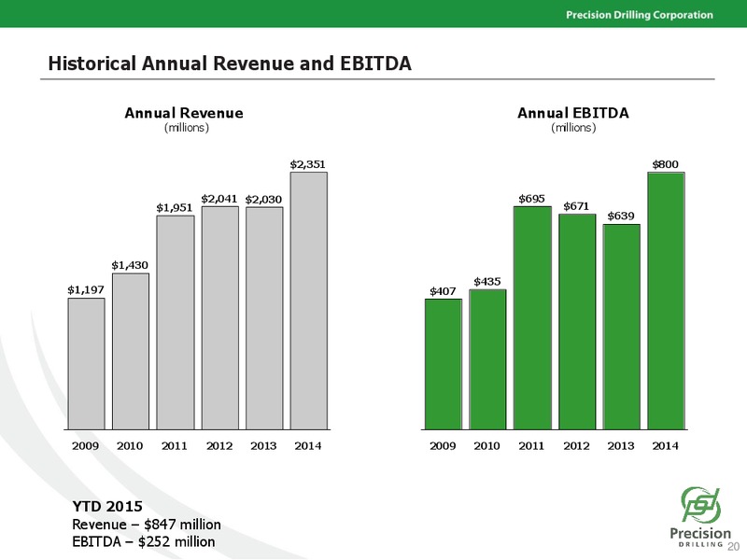Select the Annual EBITDA chart title

(x=573, y=113)
